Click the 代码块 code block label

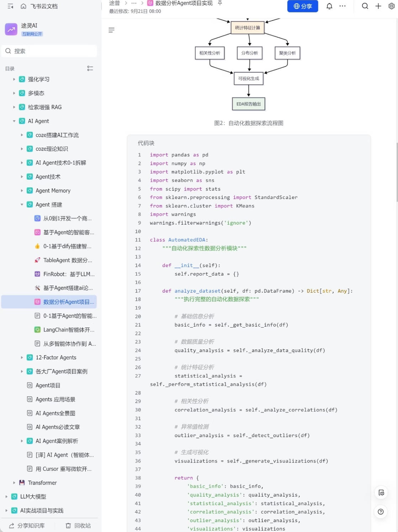pyautogui.click(x=146, y=143)
